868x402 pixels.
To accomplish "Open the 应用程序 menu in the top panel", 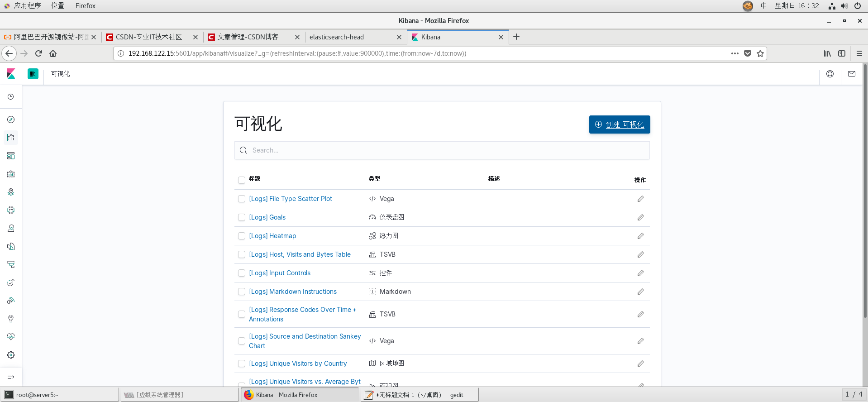I will (27, 6).
